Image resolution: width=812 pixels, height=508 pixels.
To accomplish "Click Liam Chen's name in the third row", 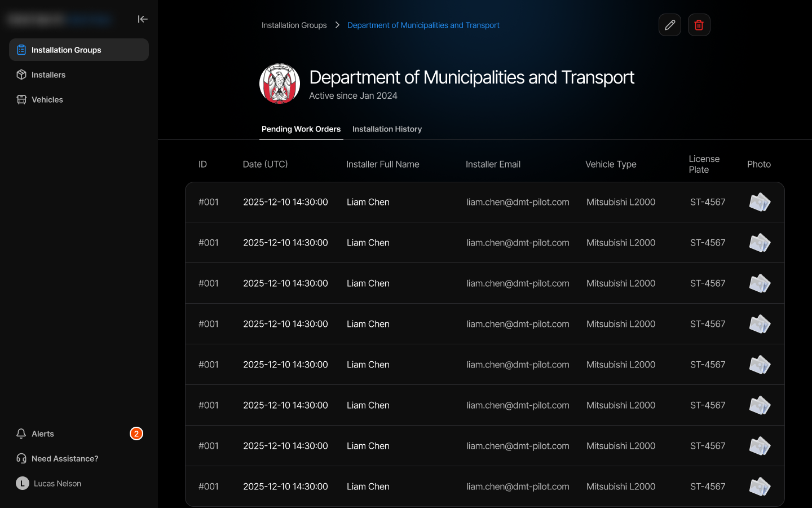I will (x=368, y=283).
